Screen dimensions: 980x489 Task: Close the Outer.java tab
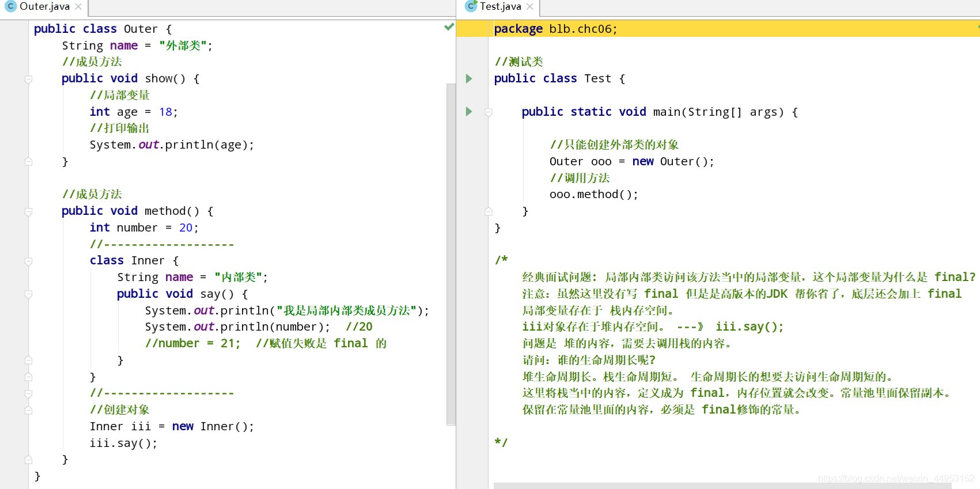[78, 7]
